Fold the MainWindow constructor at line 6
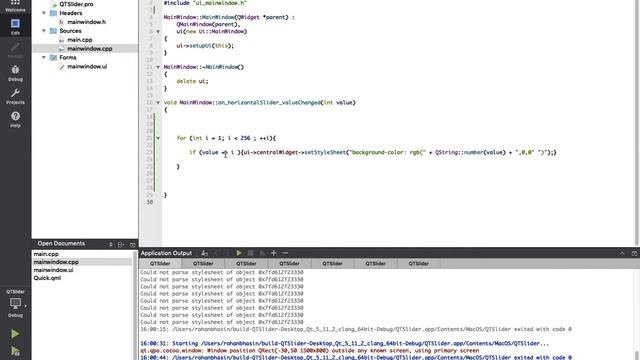 (158, 31)
